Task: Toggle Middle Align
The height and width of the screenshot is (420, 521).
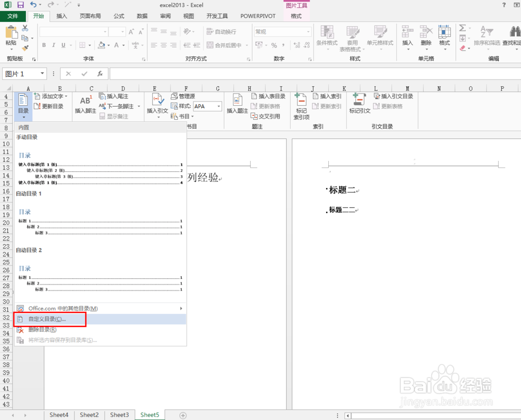Action: (164, 32)
